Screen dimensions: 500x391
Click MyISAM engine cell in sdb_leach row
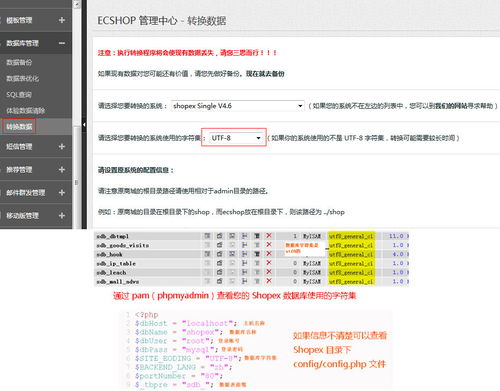click(x=312, y=272)
